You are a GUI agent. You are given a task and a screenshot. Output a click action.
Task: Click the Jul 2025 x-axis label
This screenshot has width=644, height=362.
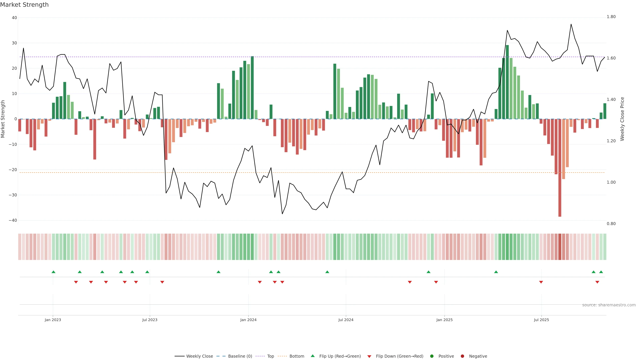coord(541,320)
